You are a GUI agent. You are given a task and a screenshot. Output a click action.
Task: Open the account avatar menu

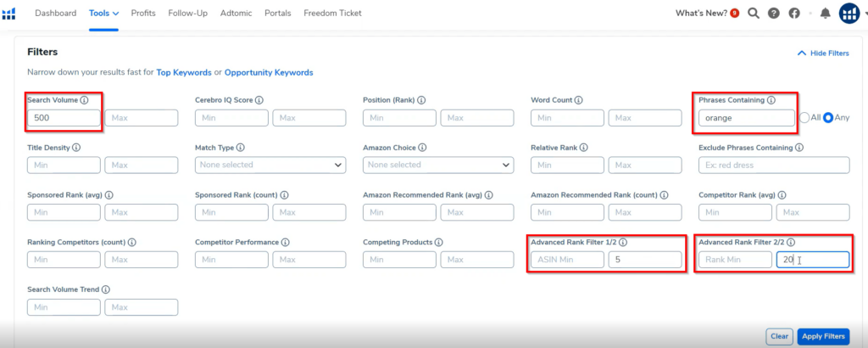(849, 14)
